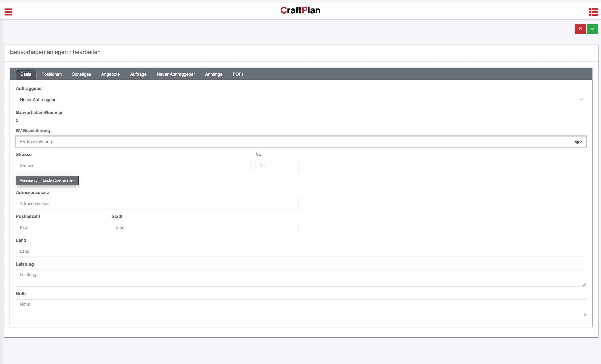Expand the Auftraggeber dropdown

point(300,100)
